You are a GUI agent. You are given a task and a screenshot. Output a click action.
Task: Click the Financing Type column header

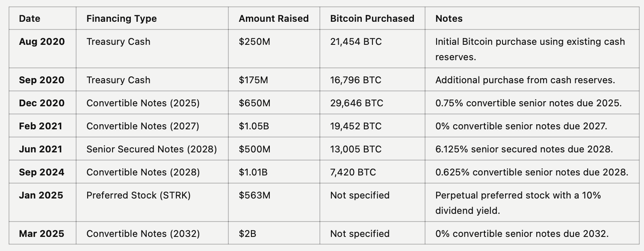pos(121,19)
